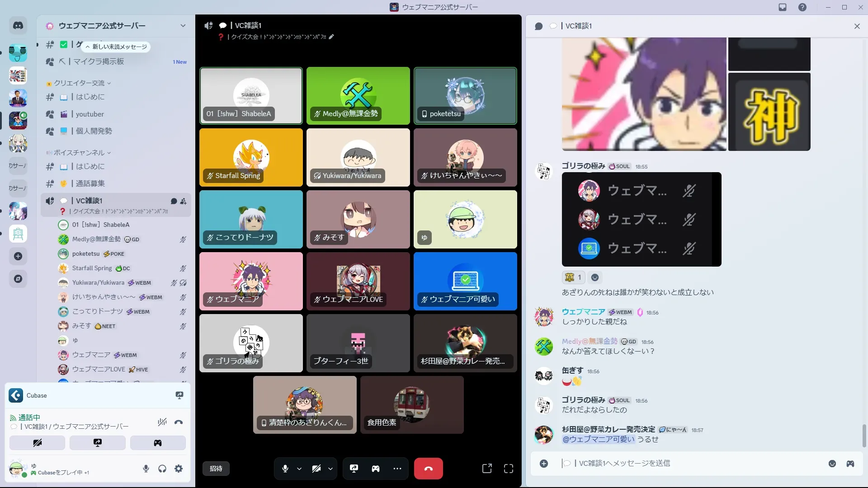Enter fullscreen via bottom-right corner icon
This screenshot has height=488, width=868.
click(x=509, y=469)
